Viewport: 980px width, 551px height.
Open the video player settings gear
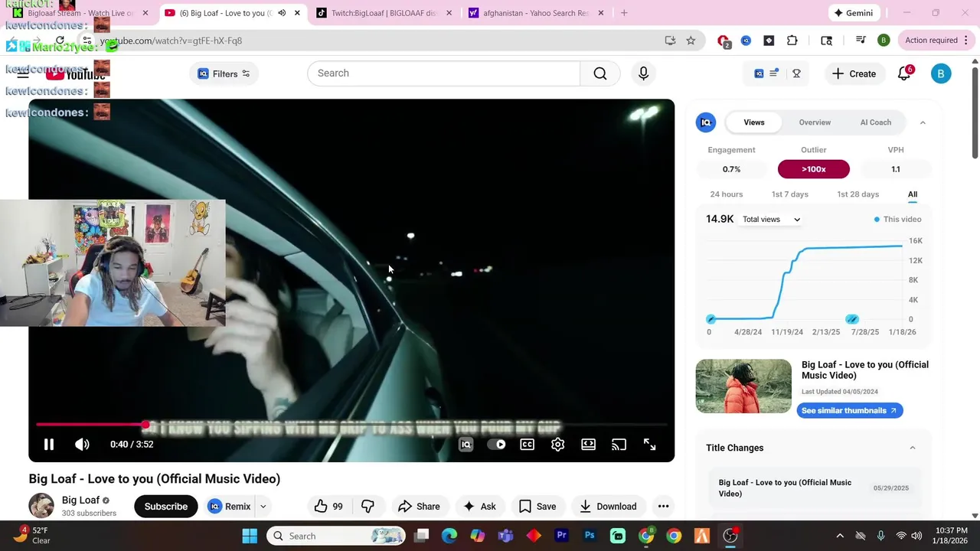(557, 445)
